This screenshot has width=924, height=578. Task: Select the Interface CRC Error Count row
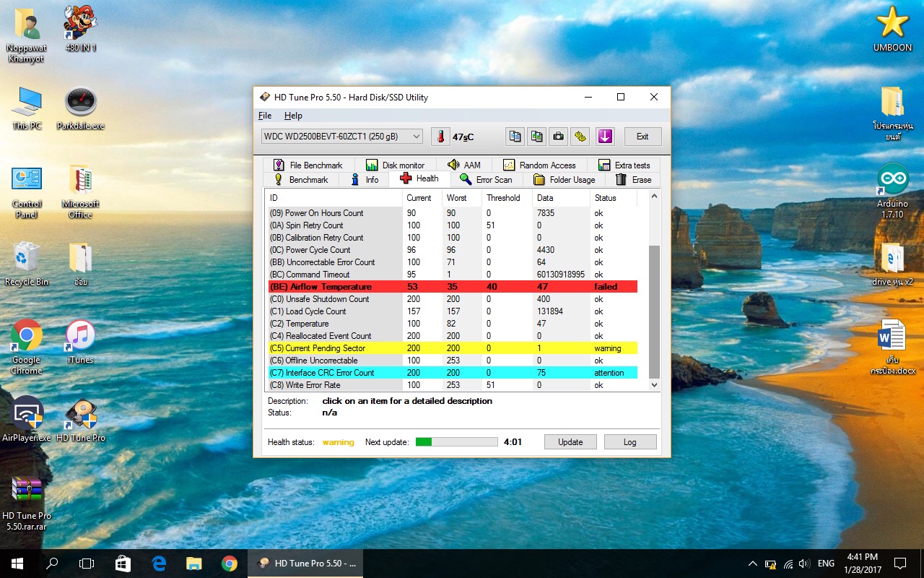[x=452, y=373]
